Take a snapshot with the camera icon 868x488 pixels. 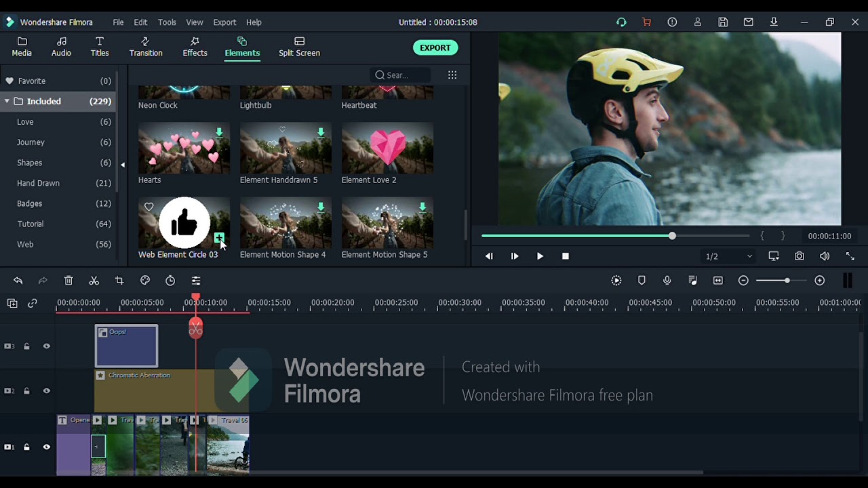click(800, 256)
